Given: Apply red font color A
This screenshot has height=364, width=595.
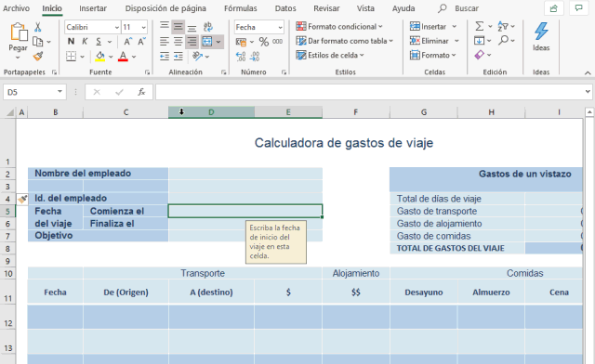Looking at the screenshot, I should pyautogui.click(x=123, y=56).
